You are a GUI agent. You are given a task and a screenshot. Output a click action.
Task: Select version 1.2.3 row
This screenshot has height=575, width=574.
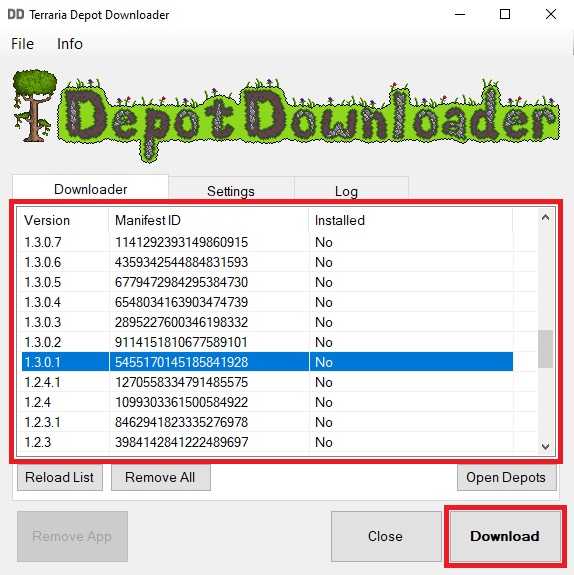pyautogui.click(x=267, y=442)
